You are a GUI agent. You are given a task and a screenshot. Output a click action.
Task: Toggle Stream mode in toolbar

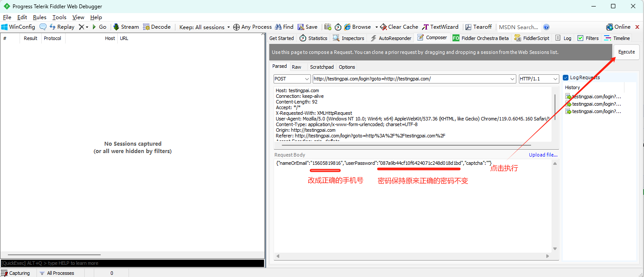pyautogui.click(x=126, y=27)
